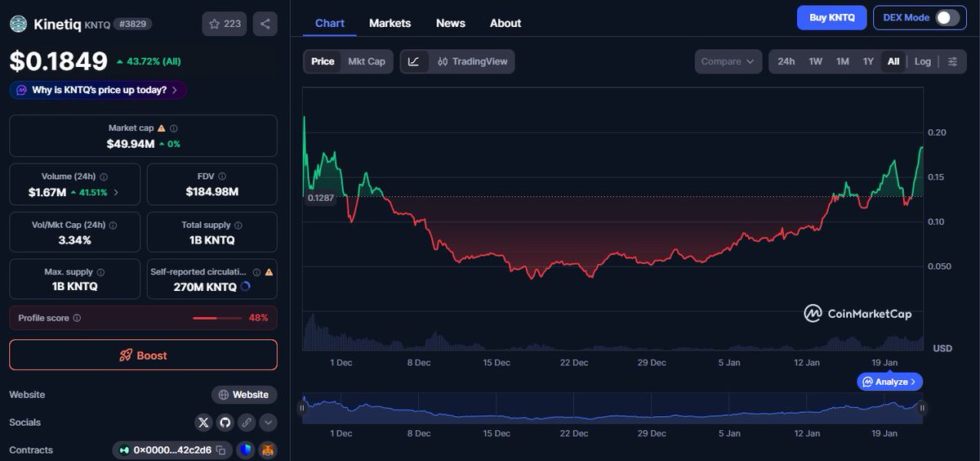Switch to TradingView chart mode

(x=473, y=61)
